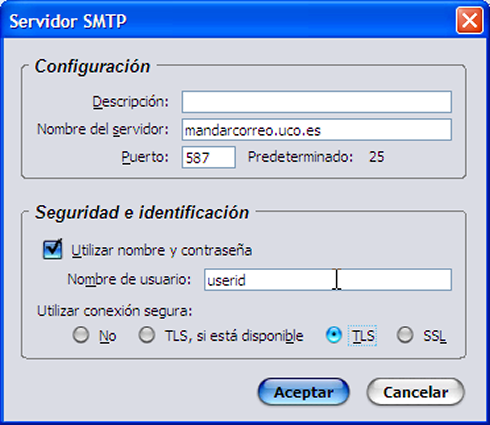Click the Utilizar conexión segura label
The width and height of the screenshot is (490, 425).
tap(115, 311)
